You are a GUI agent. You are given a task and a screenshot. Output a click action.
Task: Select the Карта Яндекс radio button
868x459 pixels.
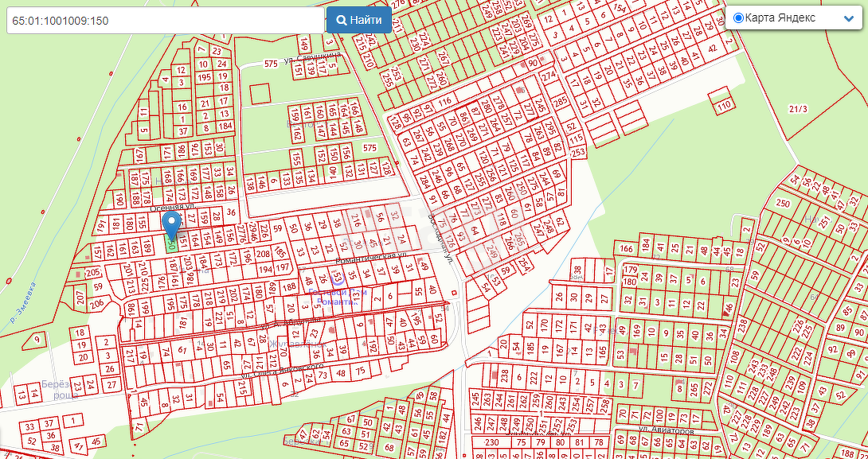[737, 18]
